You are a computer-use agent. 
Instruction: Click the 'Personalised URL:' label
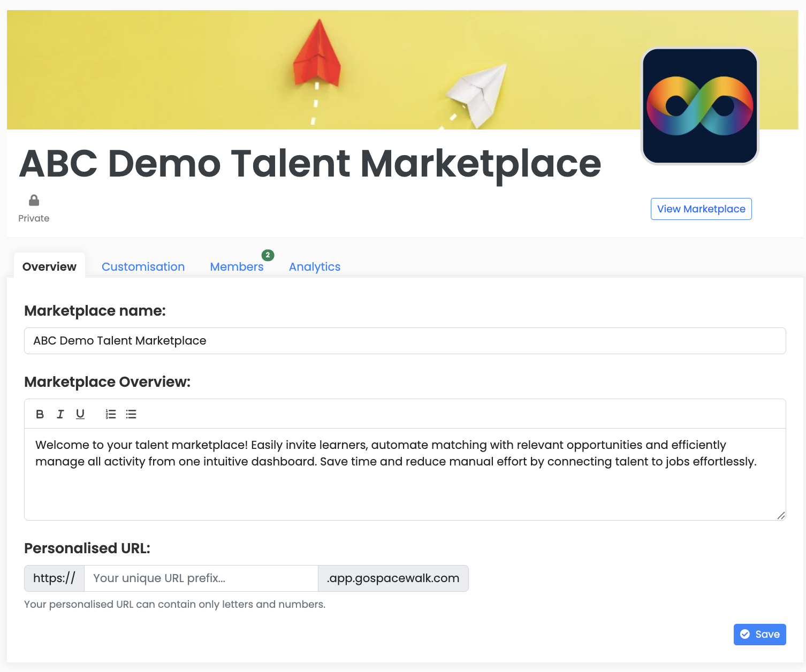87,548
